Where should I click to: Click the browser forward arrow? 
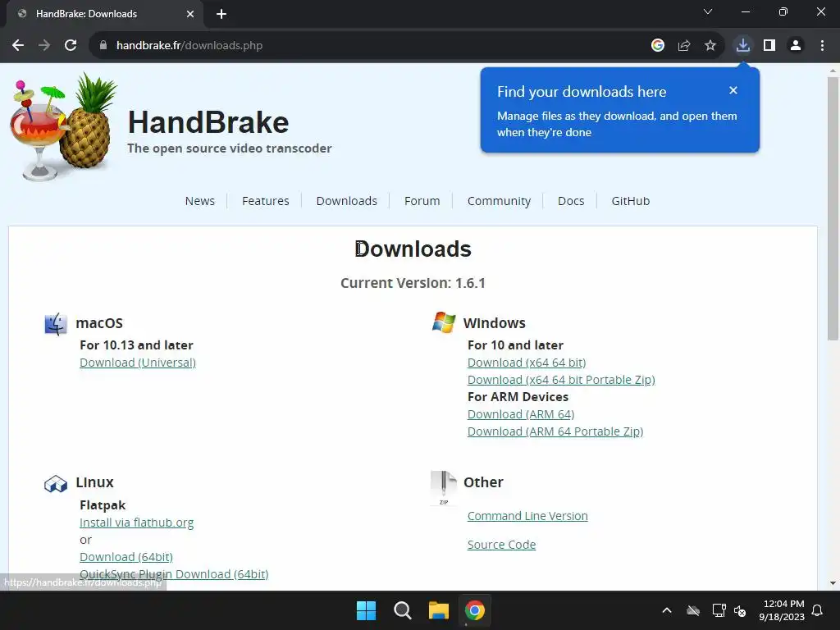pos(44,46)
